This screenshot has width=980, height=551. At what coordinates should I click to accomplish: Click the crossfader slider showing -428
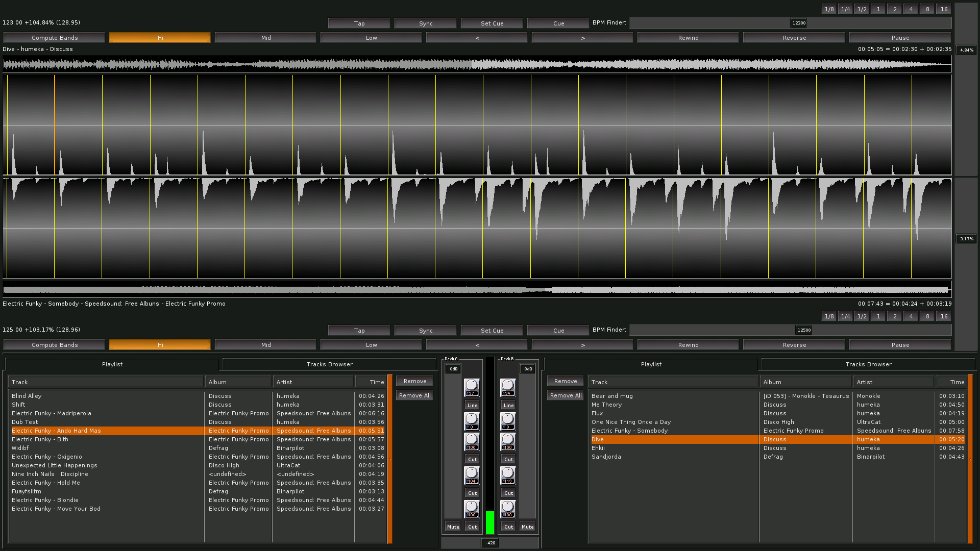490,543
